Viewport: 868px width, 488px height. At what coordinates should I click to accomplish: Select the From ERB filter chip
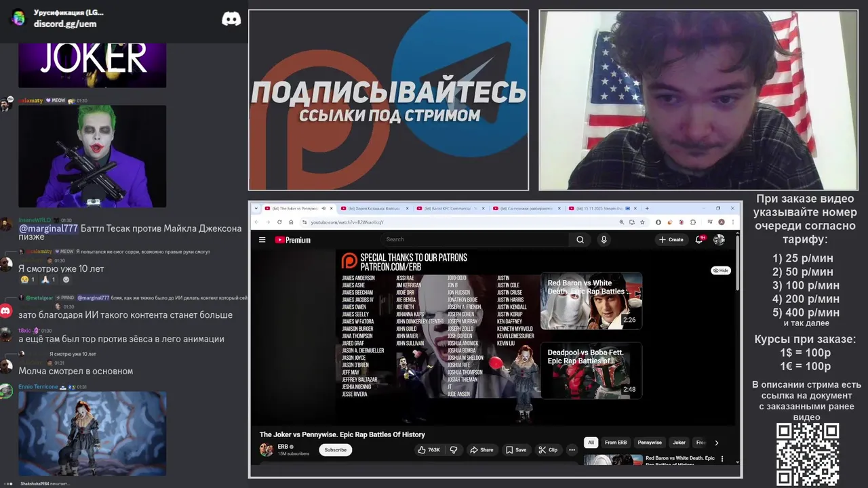(x=616, y=443)
